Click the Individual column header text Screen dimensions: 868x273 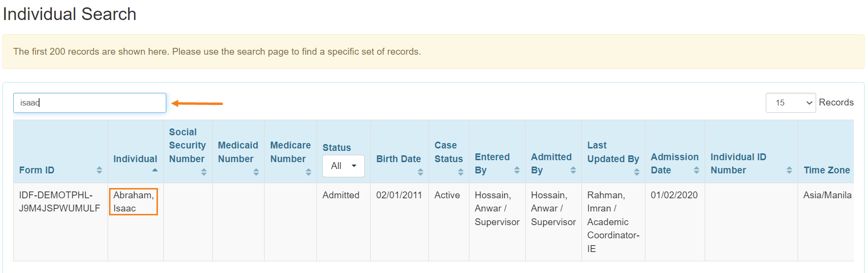135,159
